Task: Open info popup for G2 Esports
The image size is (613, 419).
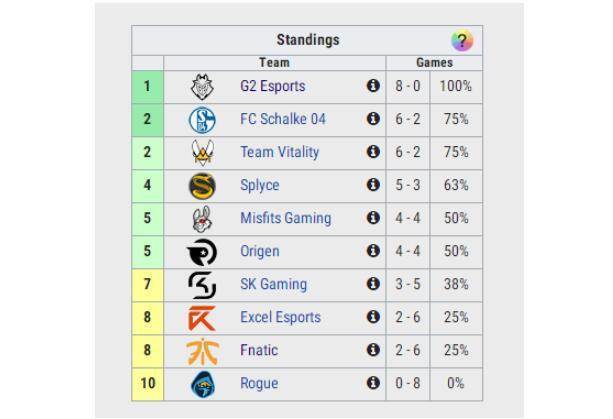Action: 373,87
